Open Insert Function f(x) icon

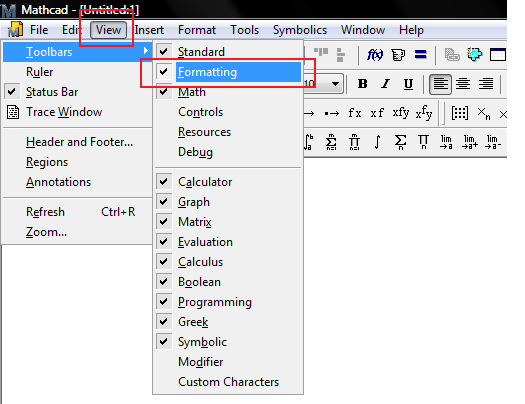click(x=375, y=55)
